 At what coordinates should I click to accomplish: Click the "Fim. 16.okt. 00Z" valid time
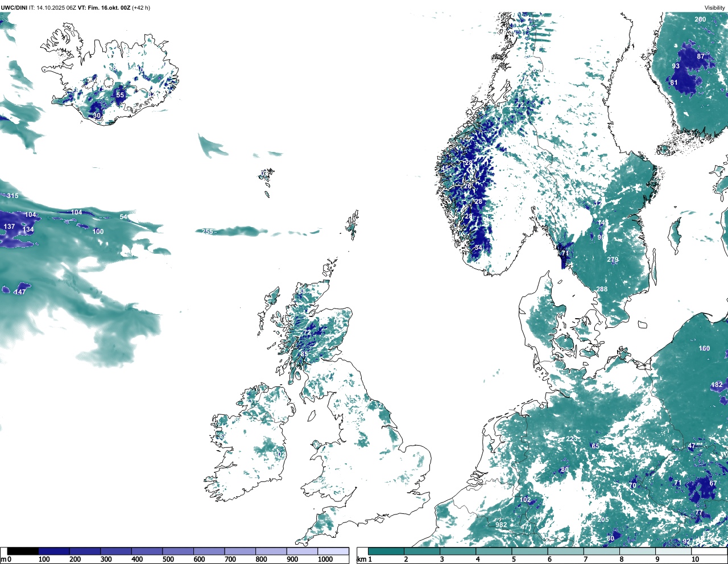[109, 7]
